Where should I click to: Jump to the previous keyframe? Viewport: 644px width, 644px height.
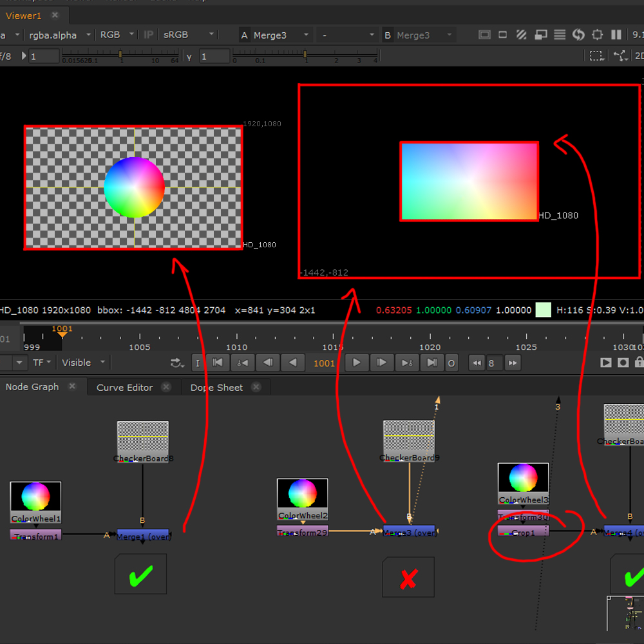click(x=242, y=363)
